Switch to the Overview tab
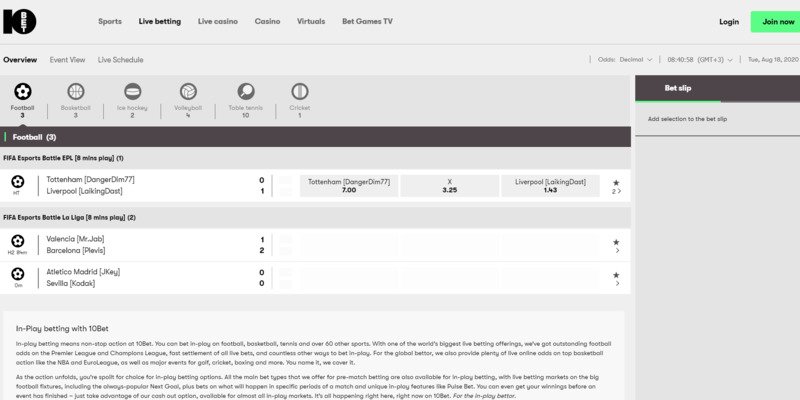800x400 pixels. coord(20,60)
